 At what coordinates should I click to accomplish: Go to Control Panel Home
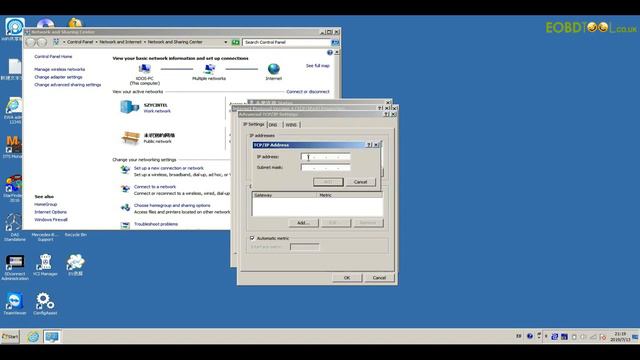[x=53, y=57]
